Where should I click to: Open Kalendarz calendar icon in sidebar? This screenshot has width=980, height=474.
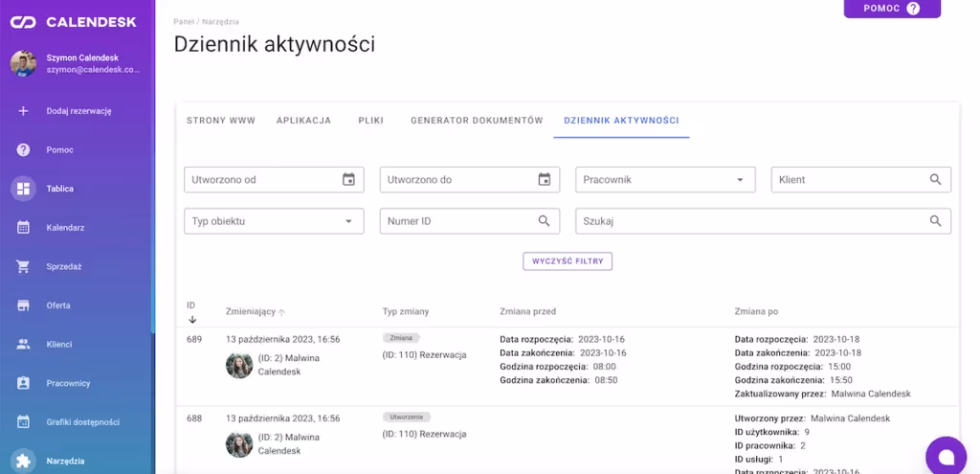click(24, 228)
